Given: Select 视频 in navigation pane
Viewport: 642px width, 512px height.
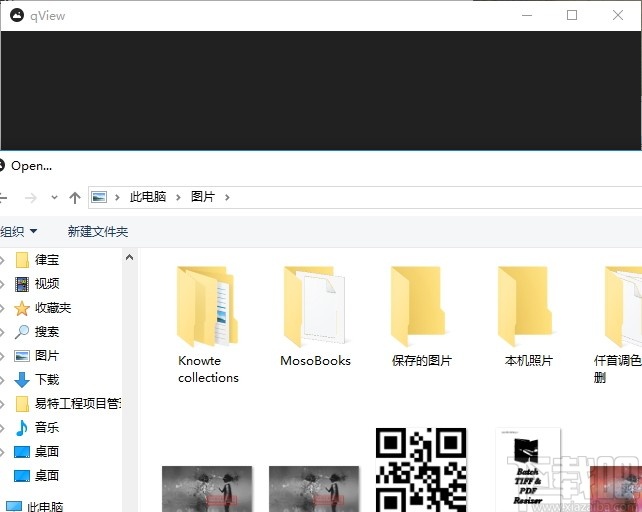Looking at the screenshot, I should point(47,283).
